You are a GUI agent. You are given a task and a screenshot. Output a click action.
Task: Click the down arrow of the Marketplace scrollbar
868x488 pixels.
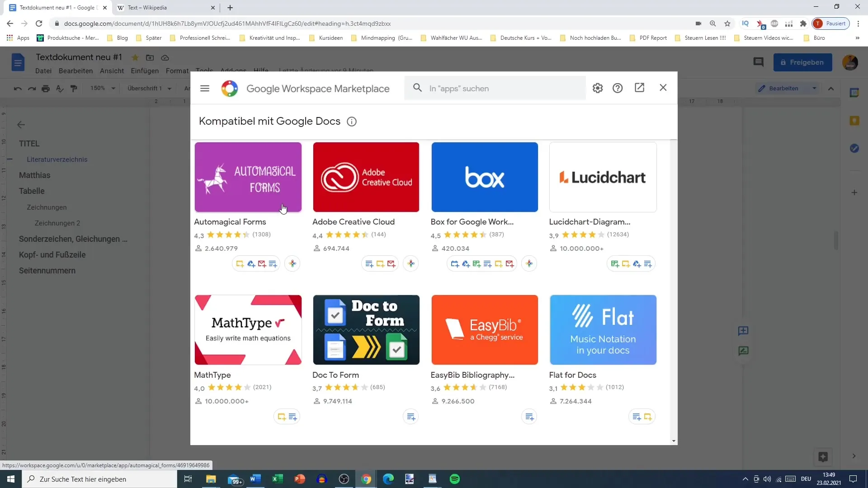pos(674,441)
